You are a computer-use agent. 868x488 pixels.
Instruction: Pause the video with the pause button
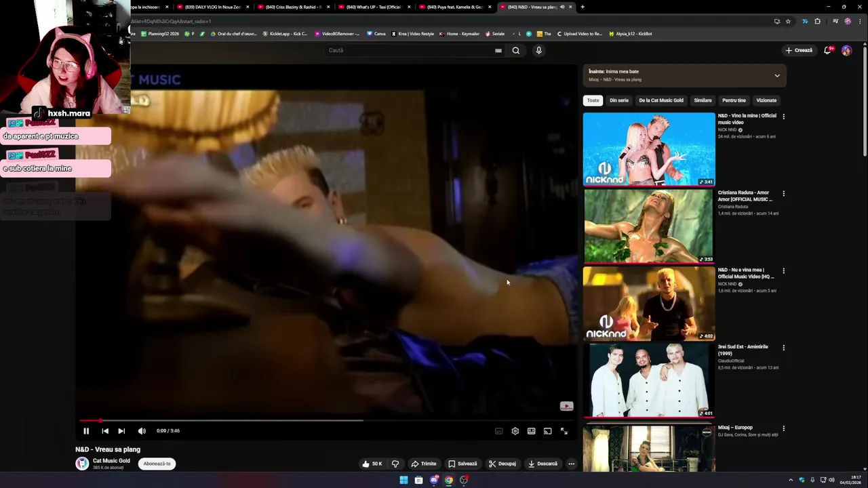point(86,431)
